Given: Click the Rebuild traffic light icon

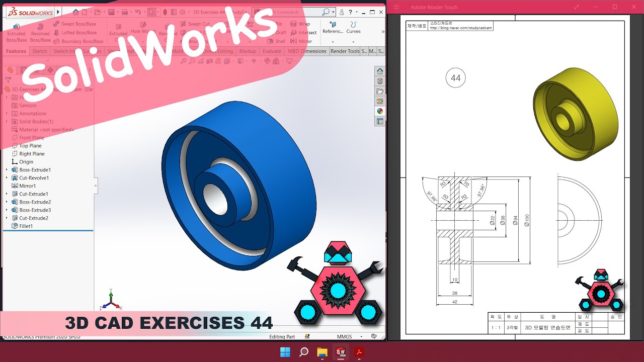Looking at the screenshot, I should pyautogui.click(x=165, y=12).
